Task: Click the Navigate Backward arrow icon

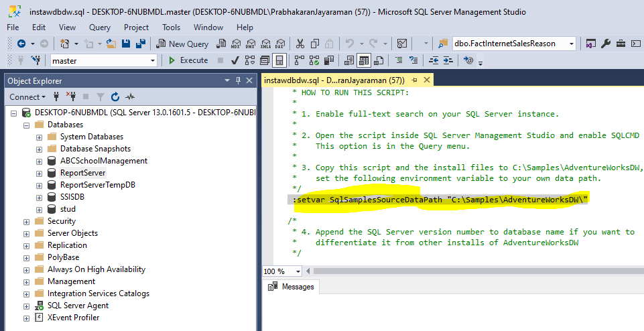Action: point(21,44)
